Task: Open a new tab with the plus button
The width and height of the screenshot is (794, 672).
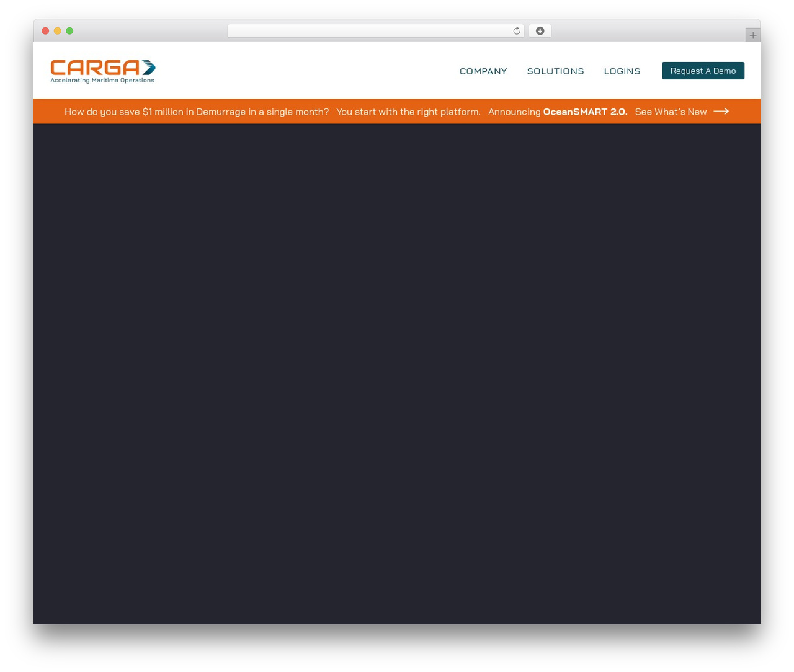Action: (x=752, y=35)
